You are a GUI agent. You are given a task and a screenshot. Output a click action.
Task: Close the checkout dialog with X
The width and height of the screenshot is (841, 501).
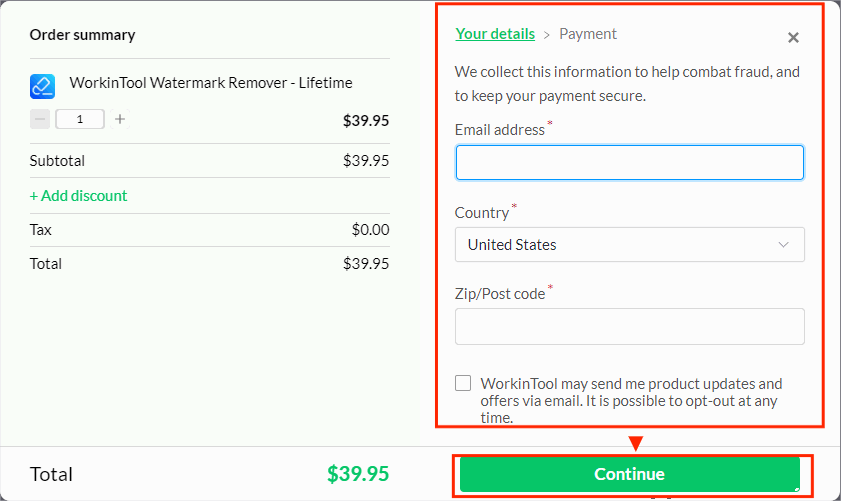pyautogui.click(x=793, y=38)
